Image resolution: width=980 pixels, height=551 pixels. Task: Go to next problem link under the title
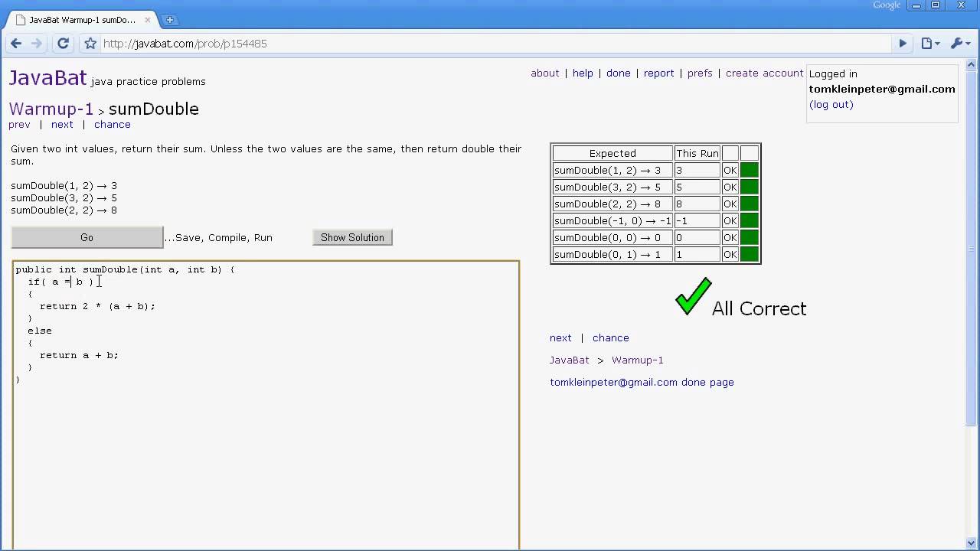coord(62,125)
